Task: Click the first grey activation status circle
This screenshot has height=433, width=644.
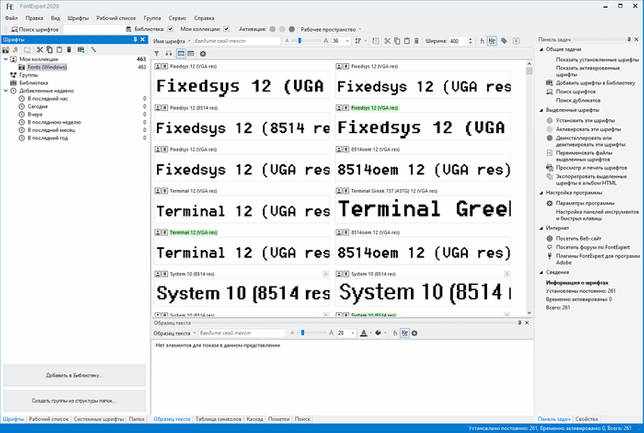Action: pos(272,29)
